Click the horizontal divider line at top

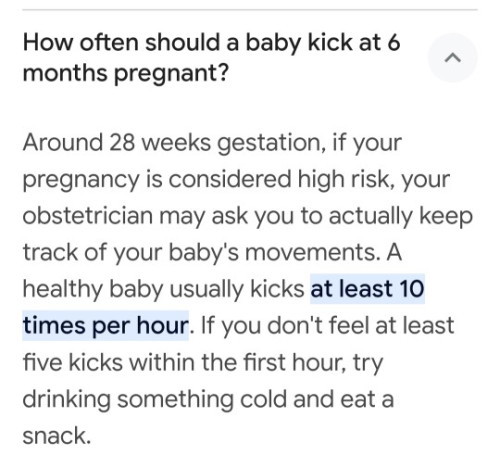[250, 10]
